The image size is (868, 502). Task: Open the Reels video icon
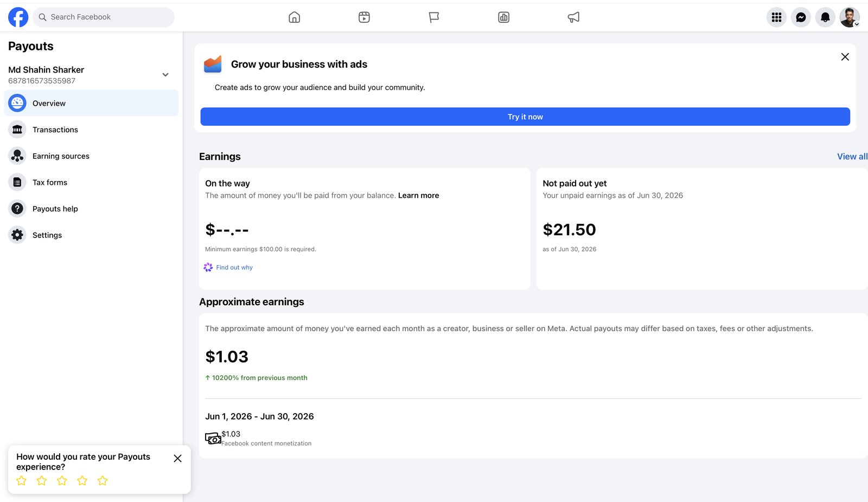tap(364, 17)
